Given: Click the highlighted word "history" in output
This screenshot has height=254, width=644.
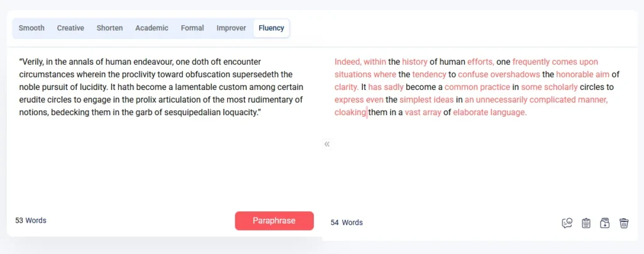Looking at the screenshot, I should (x=415, y=62).
